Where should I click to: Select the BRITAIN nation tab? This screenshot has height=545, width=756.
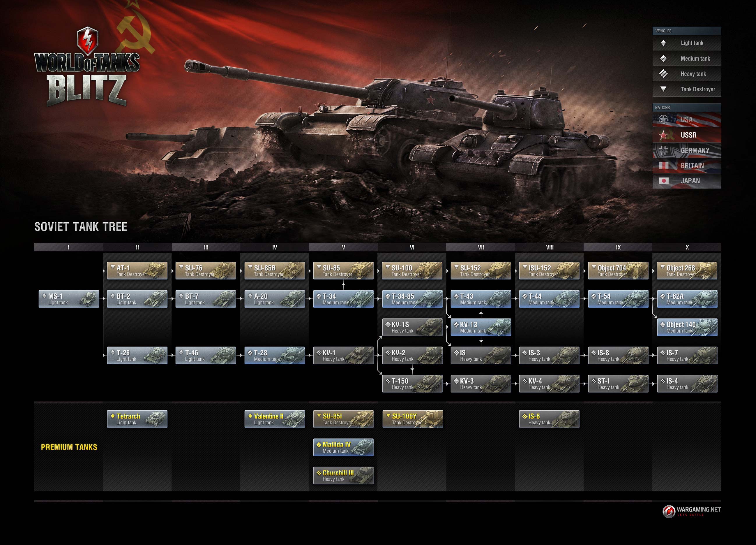click(x=687, y=166)
